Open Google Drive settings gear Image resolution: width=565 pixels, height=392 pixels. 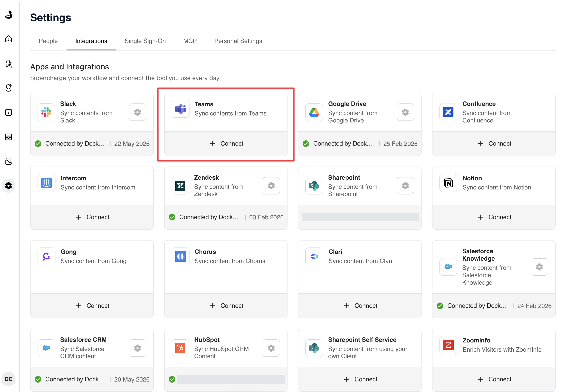coord(405,112)
